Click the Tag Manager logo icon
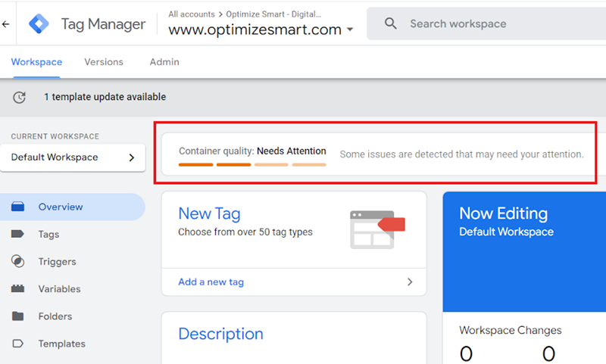606x364 pixels. click(x=39, y=24)
